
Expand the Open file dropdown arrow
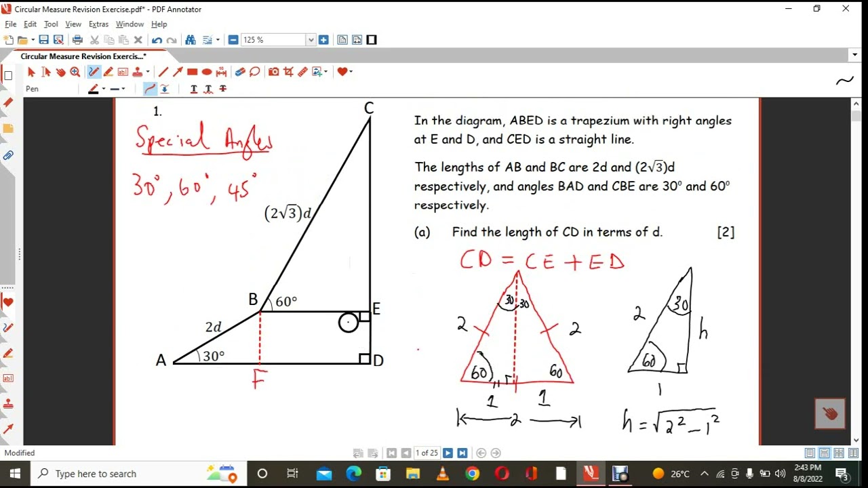tap(33, 40)
